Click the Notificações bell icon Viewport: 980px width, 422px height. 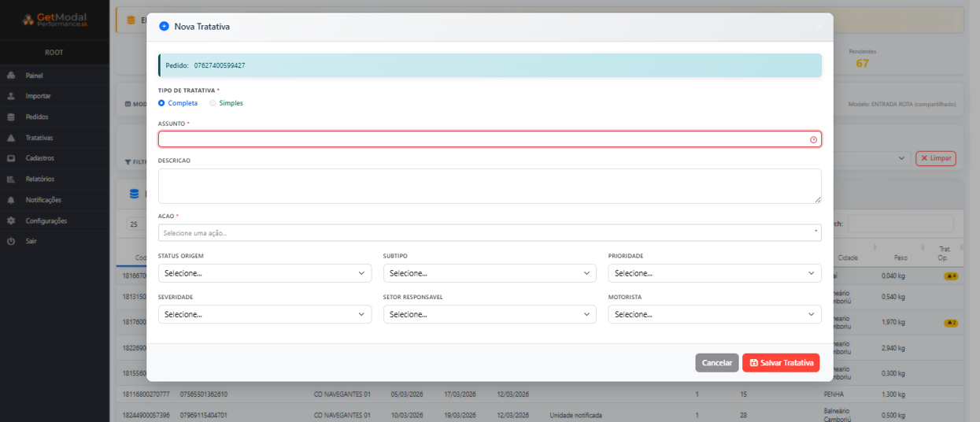[11, 200]
